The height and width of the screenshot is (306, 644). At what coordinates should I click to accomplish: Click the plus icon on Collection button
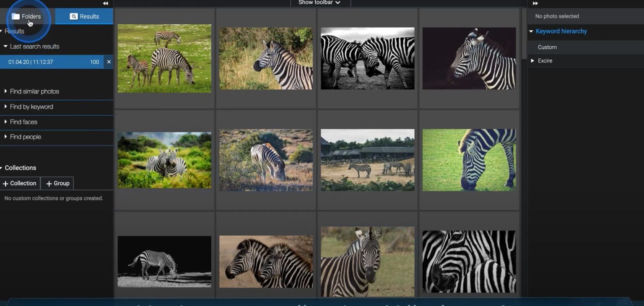pyautogui.click(x=6, y=183)
